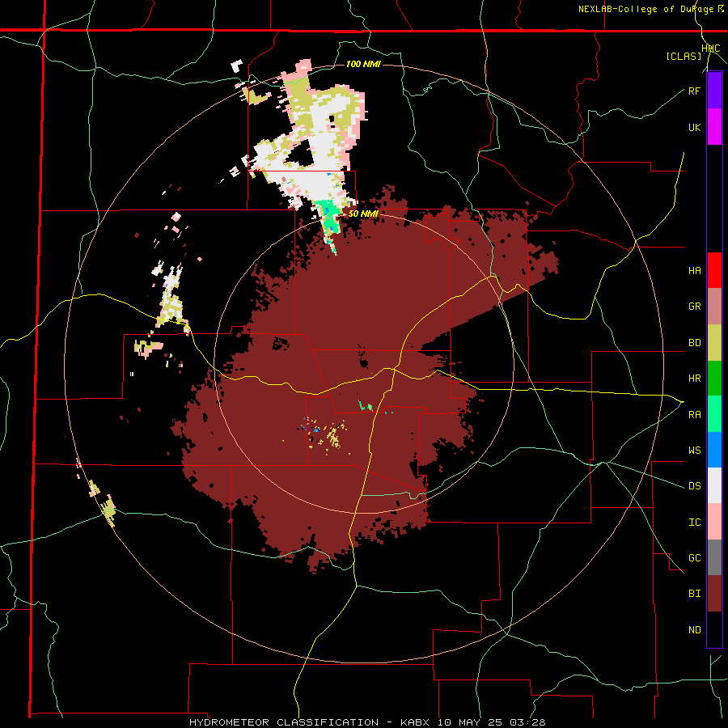Click the Hydrometeor Classification KABX caption

367,722
